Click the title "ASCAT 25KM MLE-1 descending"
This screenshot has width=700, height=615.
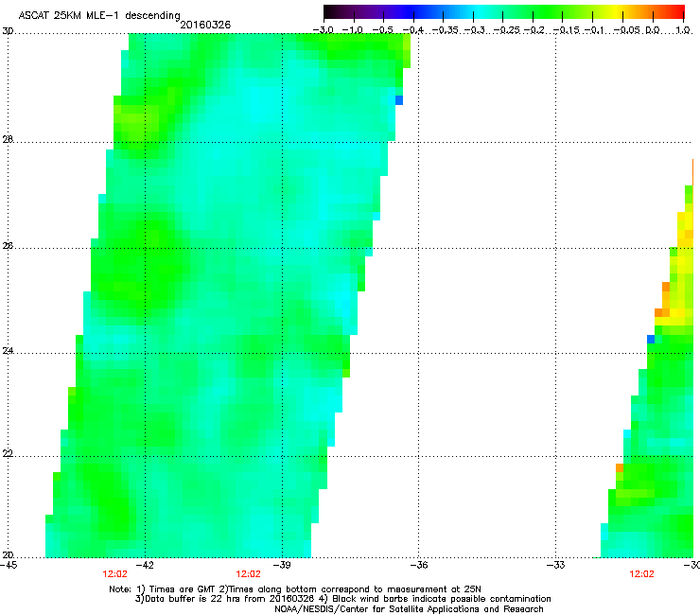(99, 15)
